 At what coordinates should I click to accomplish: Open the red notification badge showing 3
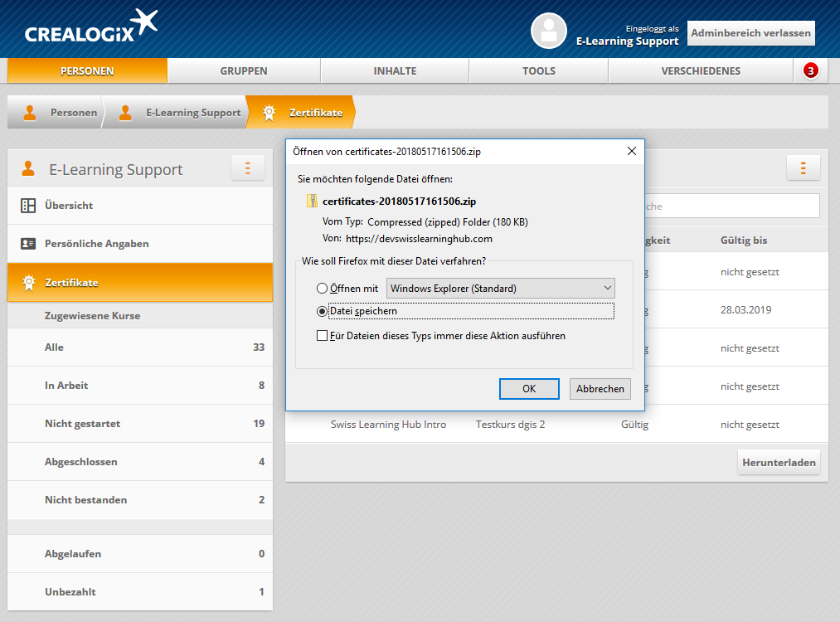pos(810,70)
